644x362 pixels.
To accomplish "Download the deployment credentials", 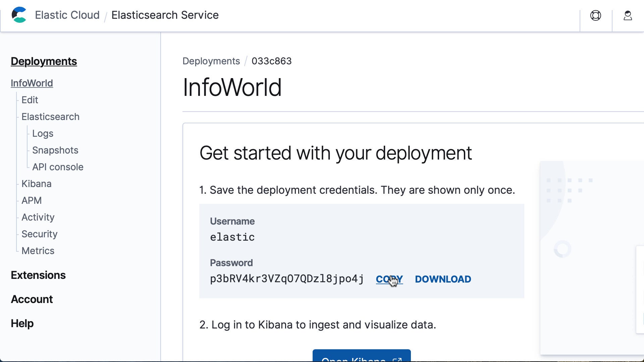I will [443, 279].
